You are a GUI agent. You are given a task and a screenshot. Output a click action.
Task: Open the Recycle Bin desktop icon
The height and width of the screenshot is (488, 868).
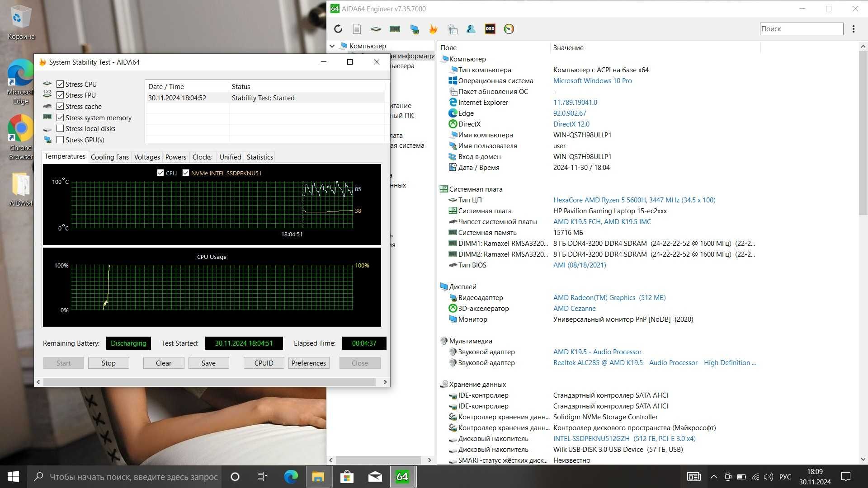20,22
